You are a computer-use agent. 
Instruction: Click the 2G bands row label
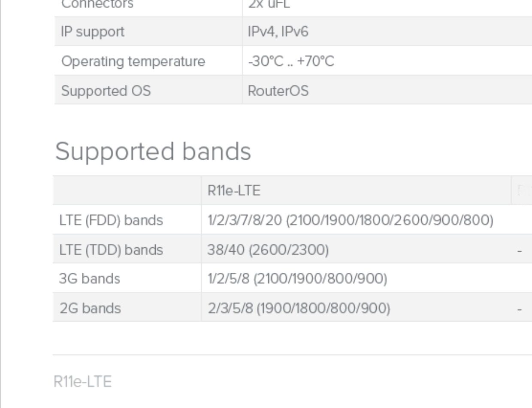pyautogui.click(x=90, y=308)
